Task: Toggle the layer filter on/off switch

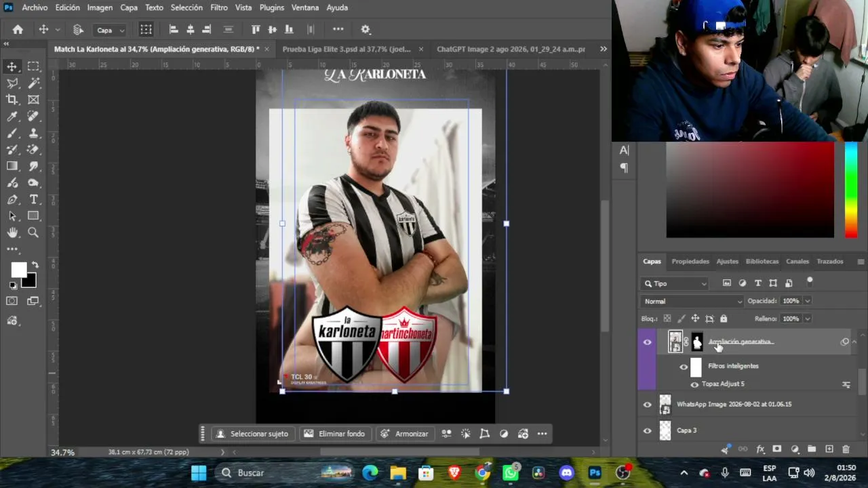Action: tap(810, 281)
